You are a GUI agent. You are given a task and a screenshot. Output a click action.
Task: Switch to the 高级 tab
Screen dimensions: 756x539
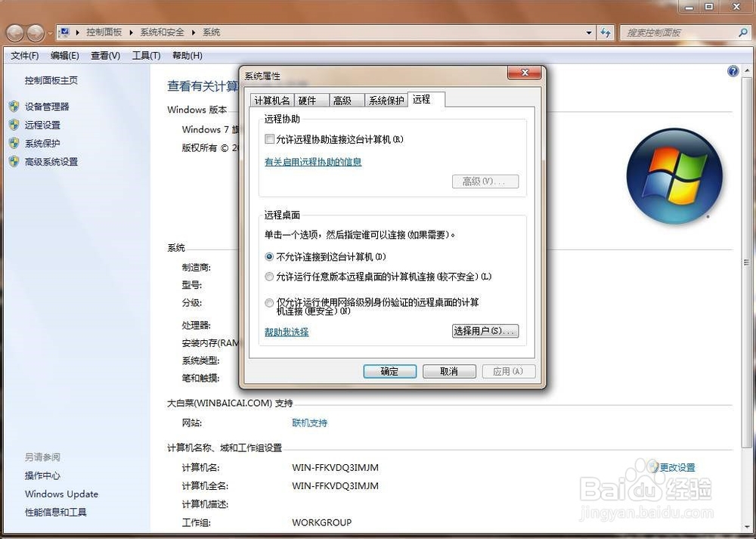(x=346, y=101)
